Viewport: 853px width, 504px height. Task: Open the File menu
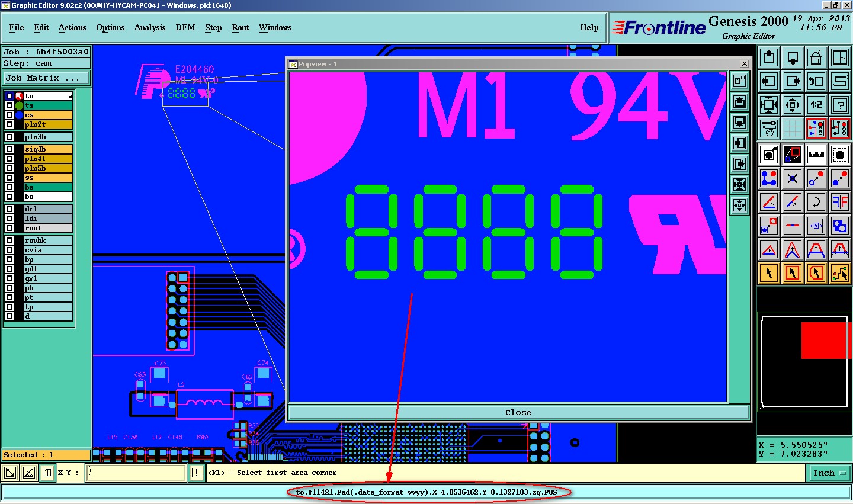pos(17,27)
